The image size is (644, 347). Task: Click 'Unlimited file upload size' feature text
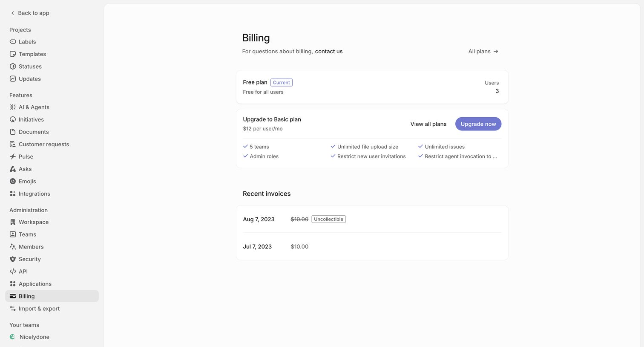[x=368, y=147]
